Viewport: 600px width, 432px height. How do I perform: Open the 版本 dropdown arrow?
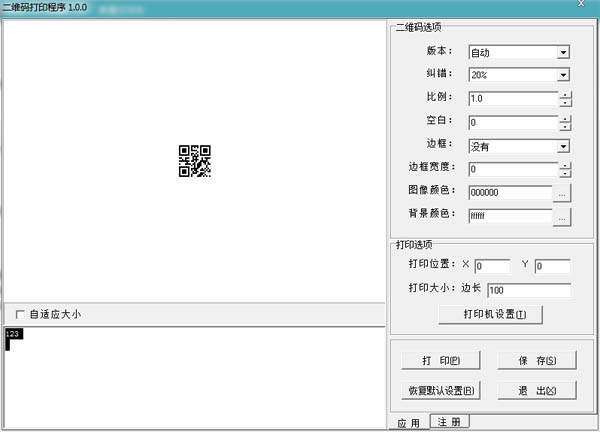click(563, 52)
